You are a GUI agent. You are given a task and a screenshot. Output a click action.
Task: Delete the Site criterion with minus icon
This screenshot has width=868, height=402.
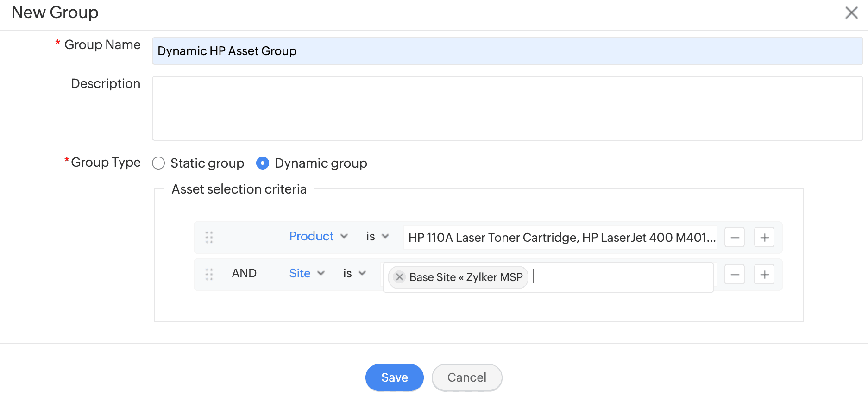pyautogui.click(x=735, y=275)
